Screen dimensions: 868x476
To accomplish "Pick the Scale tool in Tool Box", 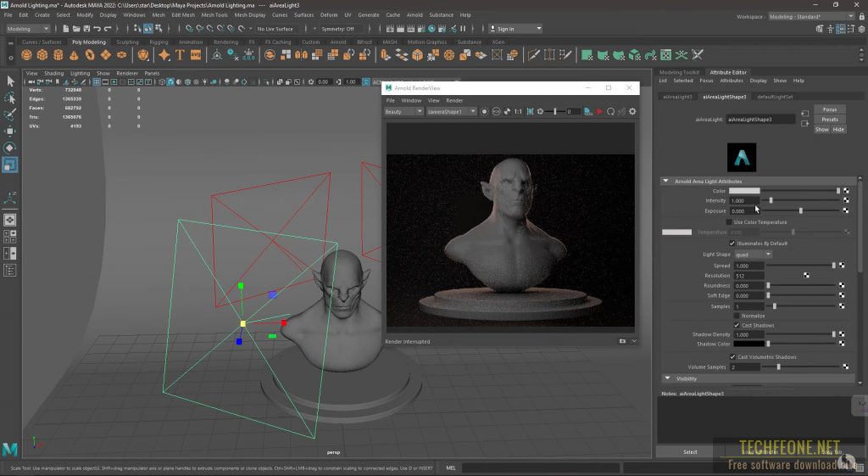I will [x=10, y=165].
